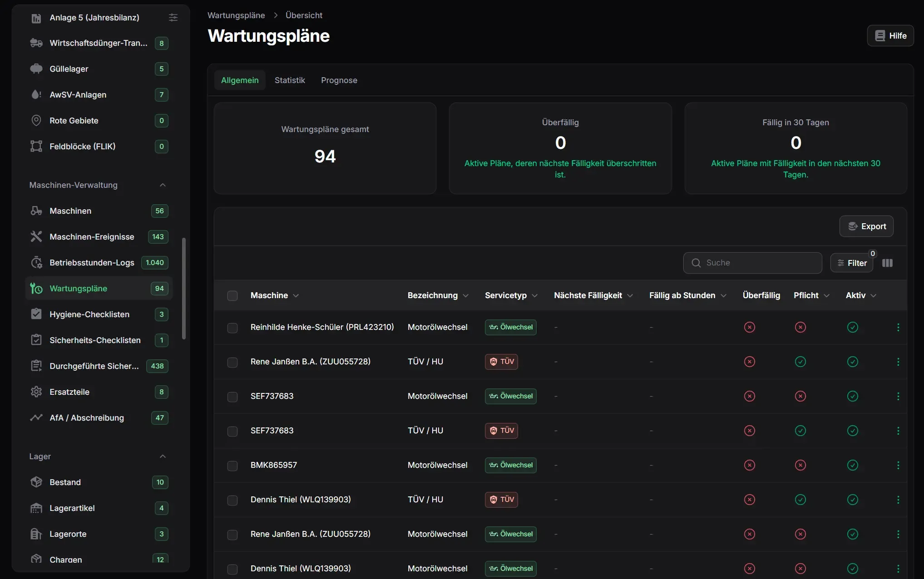The image size is (924, 579).
Task: Click the Lagerorte building icon
Action: (x=36, y=534)
